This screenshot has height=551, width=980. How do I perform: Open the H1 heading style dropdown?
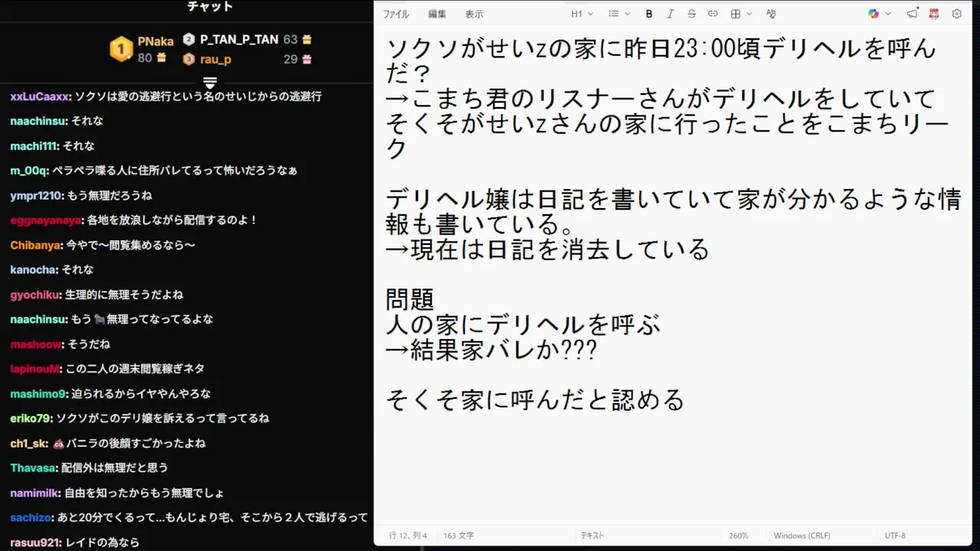point(581,14)
